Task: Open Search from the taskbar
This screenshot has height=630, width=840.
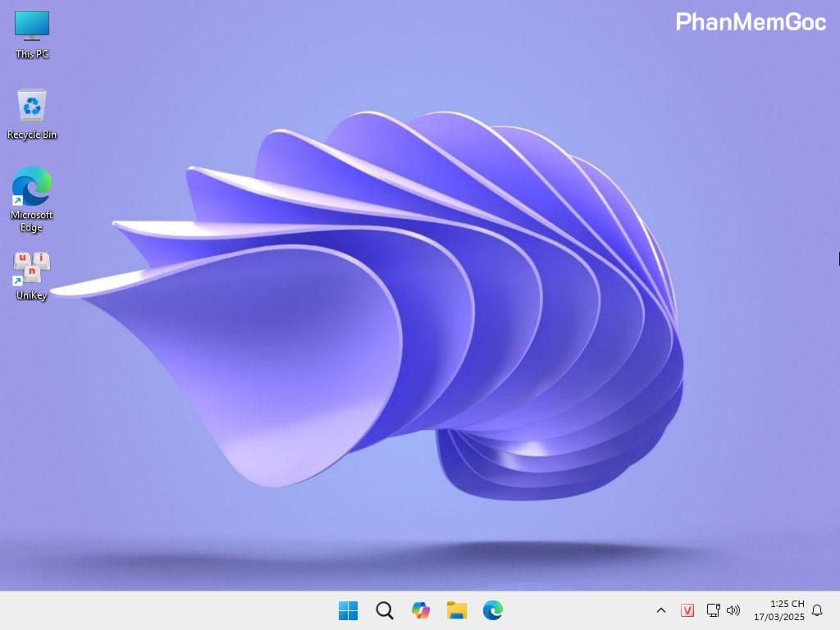Action: 384,610
